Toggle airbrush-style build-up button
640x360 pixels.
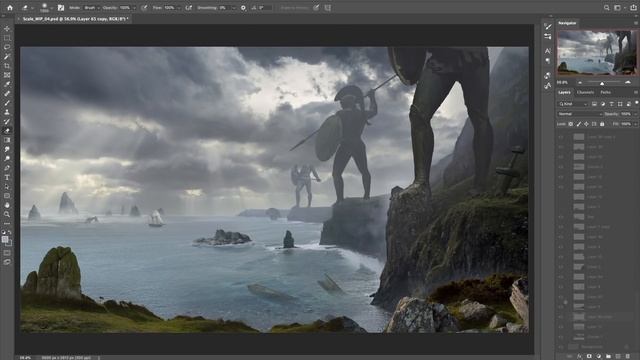(x=189, y=8)
